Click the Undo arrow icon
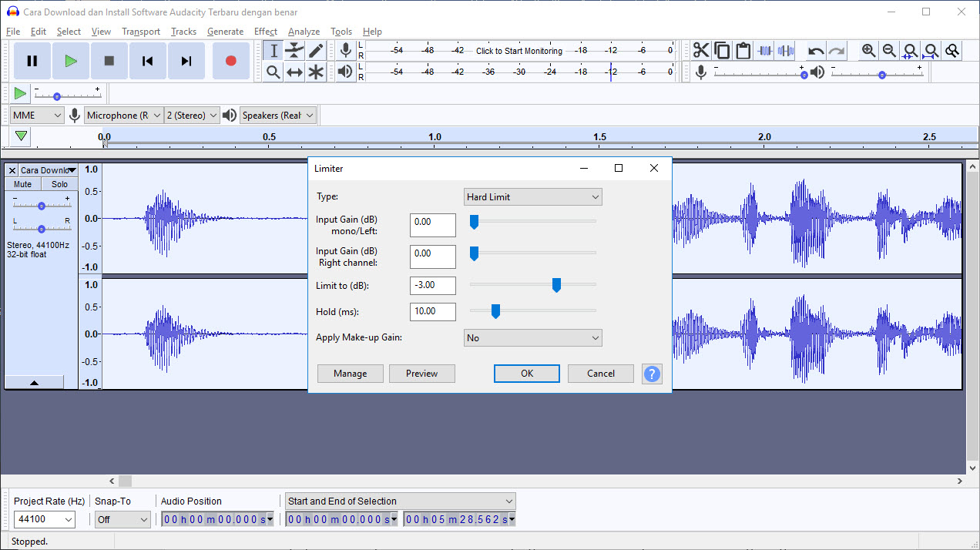Screen dimensions: 980x550 (815, 52)
